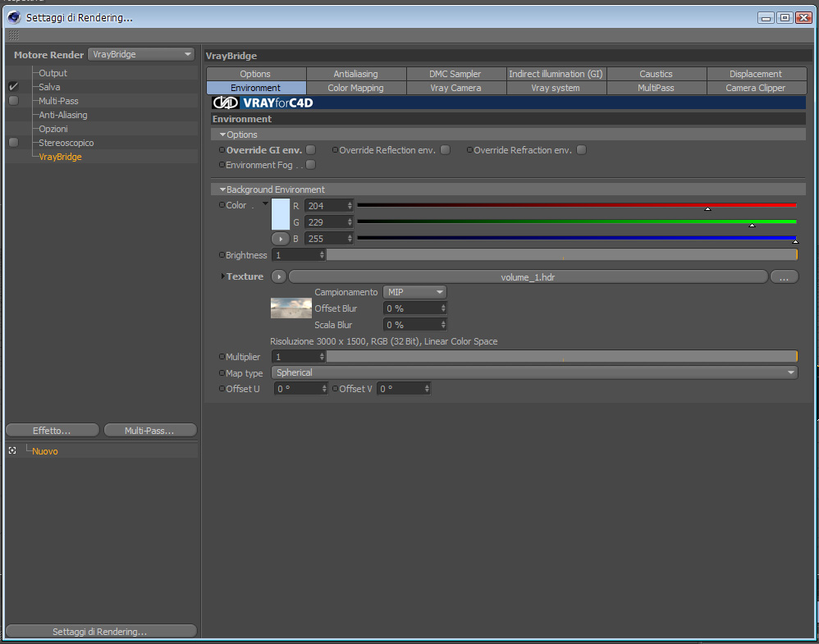Image resolution: width=819 pixels, height=644 pixels.
Task: Enable Environment Fog checkbox
Action: coord(311,165)
